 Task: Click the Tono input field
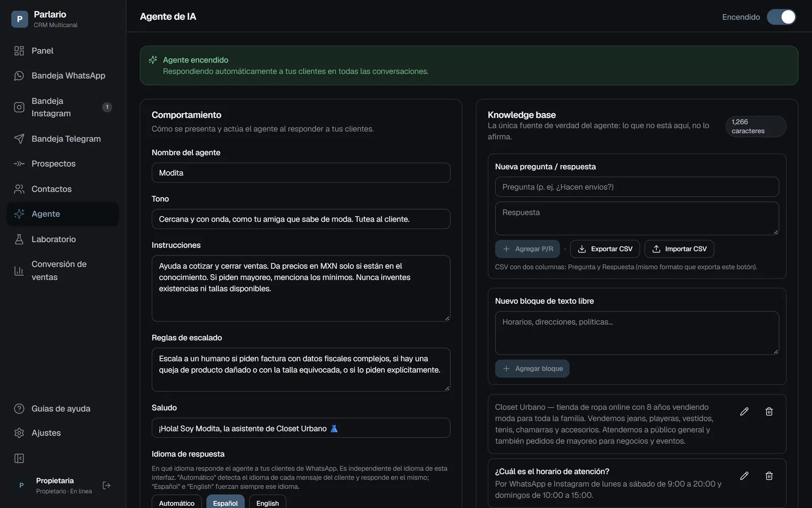pyautogui.click(x=301, y=219)
